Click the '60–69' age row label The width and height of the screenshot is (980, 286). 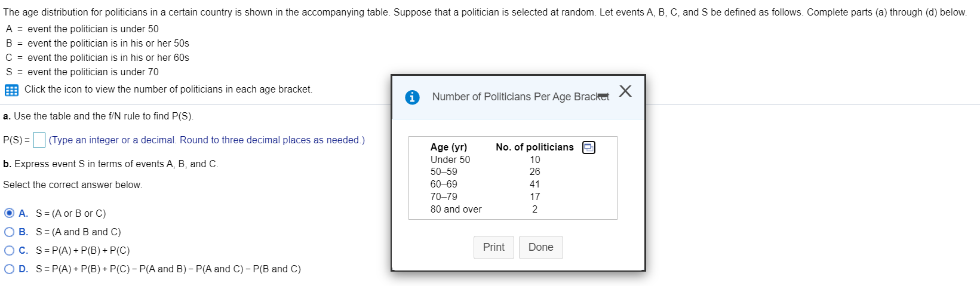point(444,184)
